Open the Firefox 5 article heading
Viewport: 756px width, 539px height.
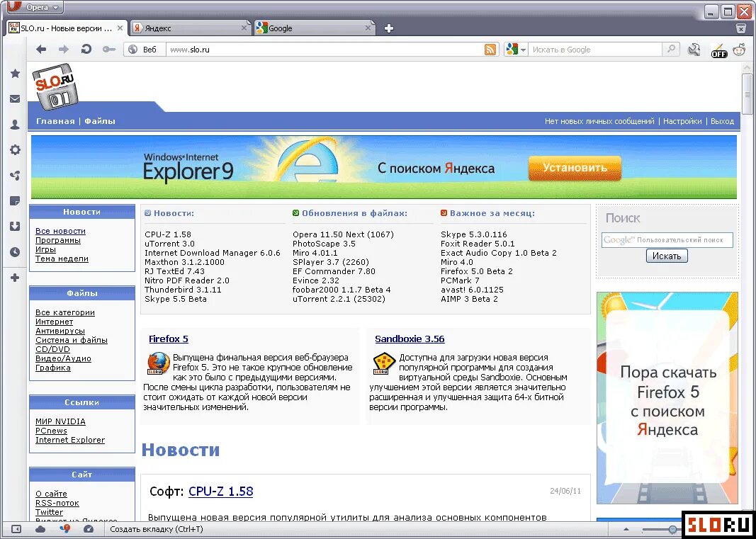(x=168, y=339)
